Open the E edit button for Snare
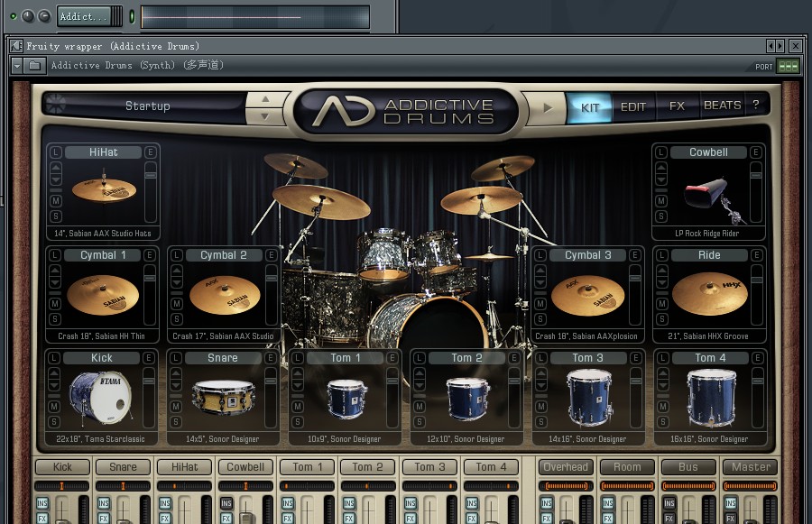The height and width of the screenshot is (524, 812). [271, 358]
